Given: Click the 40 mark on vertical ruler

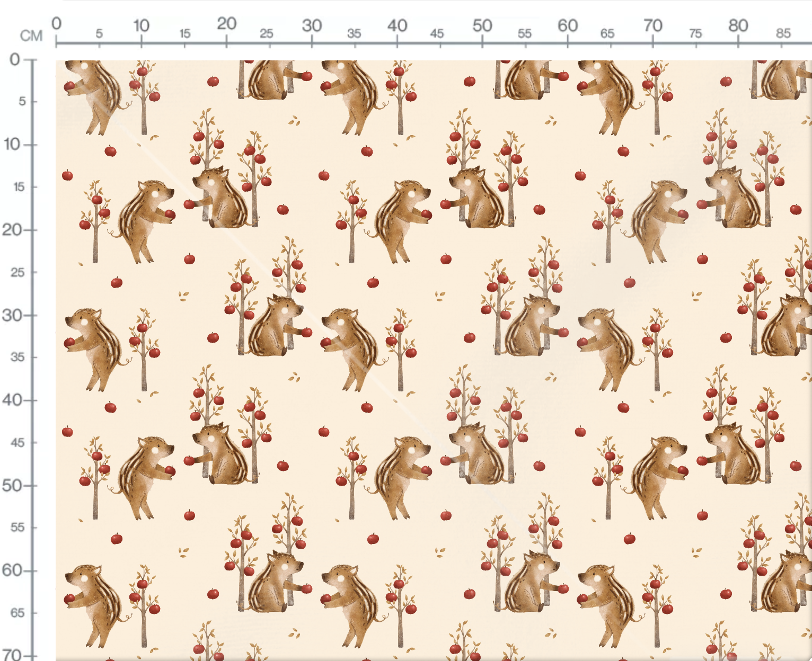Looking at the screenshot, I should (12, 400).
